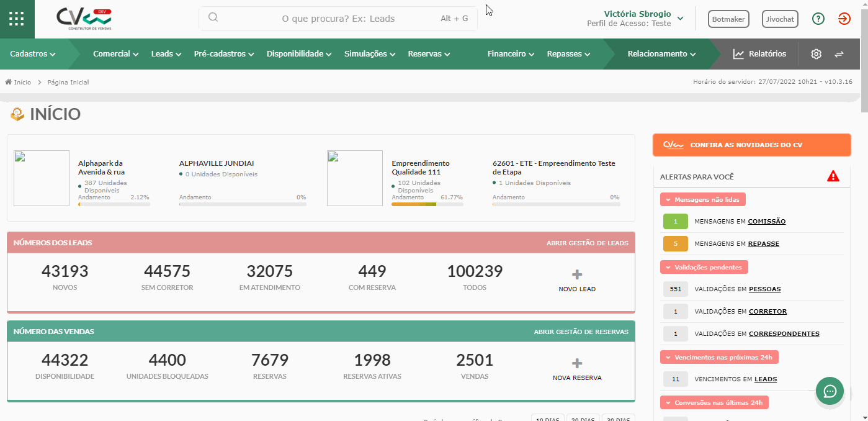Open the Empreendimento Qualidade 111 thumbnail image
The width and height of the screenshot is (868, 421).
point(355,178)
